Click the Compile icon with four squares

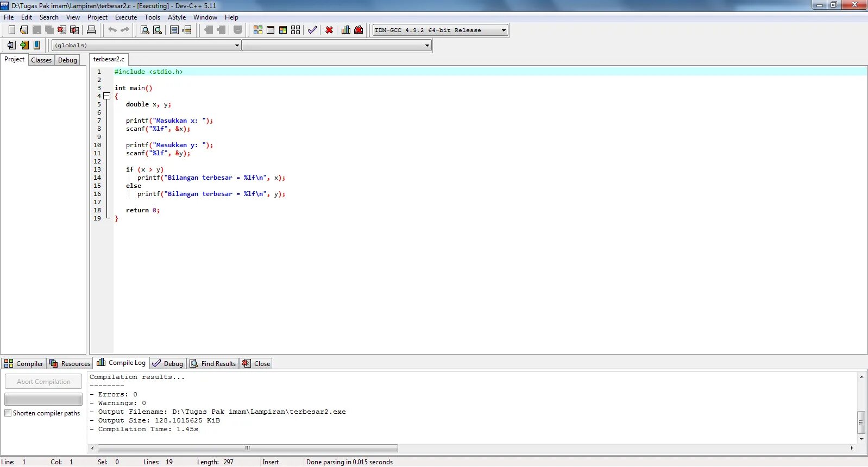coord(258,30)
